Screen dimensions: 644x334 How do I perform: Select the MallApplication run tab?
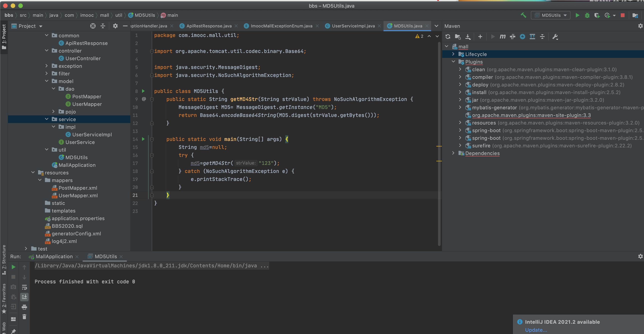point(54,256)
